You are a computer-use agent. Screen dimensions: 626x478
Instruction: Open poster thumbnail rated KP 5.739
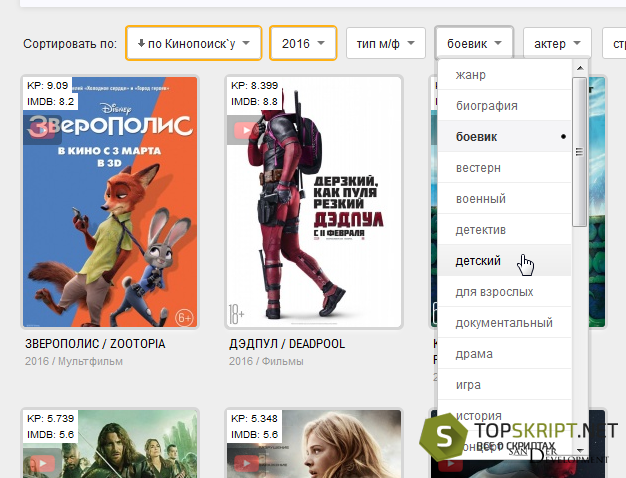pyautogui.click(x=110, y=443)
